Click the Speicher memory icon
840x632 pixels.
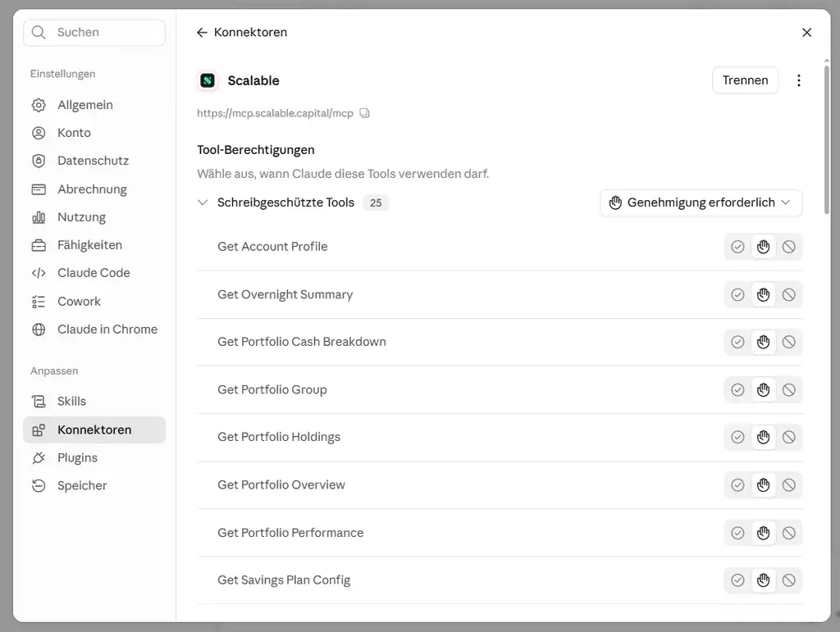point(39,486)
